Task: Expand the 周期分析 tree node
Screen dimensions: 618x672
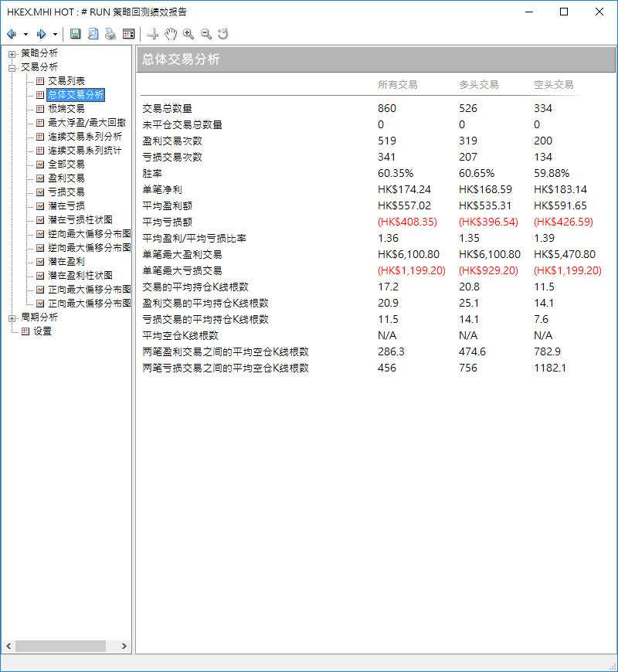Action: click(x=12, y=318)
